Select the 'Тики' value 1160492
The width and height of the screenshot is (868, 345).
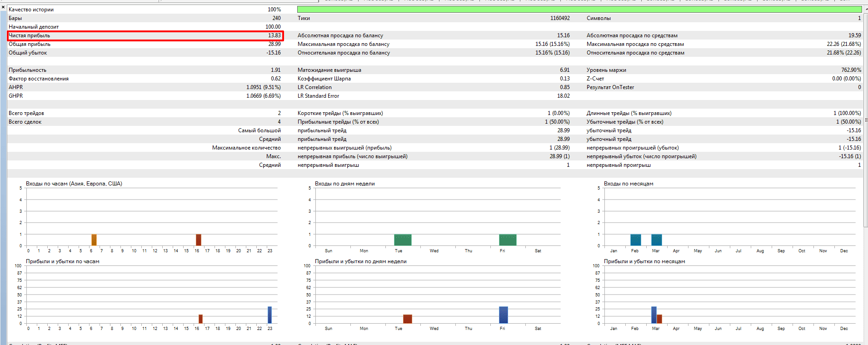560,18
